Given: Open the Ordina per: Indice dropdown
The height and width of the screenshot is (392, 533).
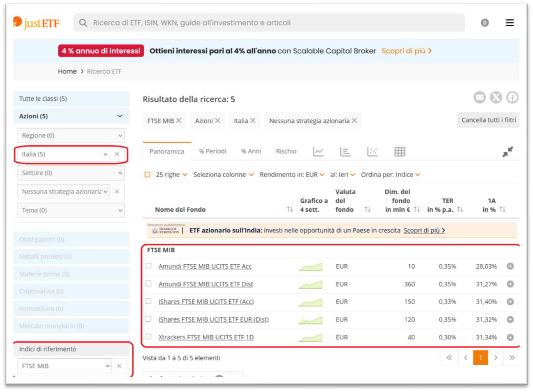Looking at the screenshot, I should click(390, 175).
